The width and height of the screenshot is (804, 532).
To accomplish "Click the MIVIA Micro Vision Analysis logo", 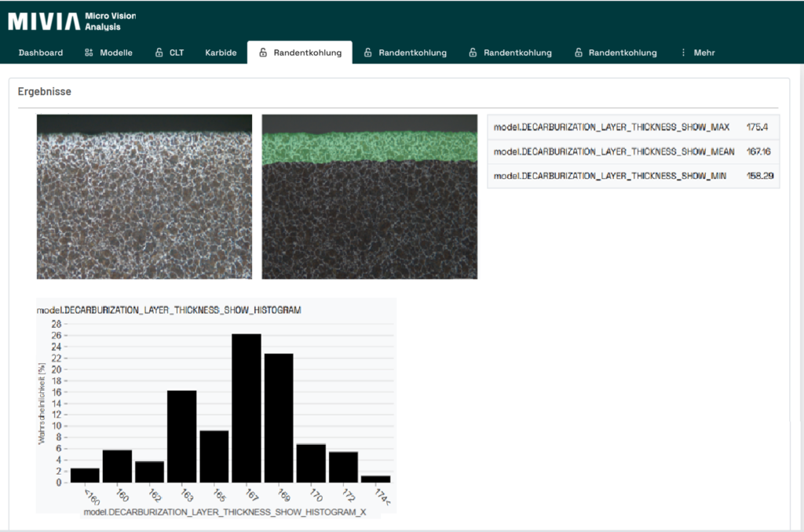I will [x=71, y=20].
